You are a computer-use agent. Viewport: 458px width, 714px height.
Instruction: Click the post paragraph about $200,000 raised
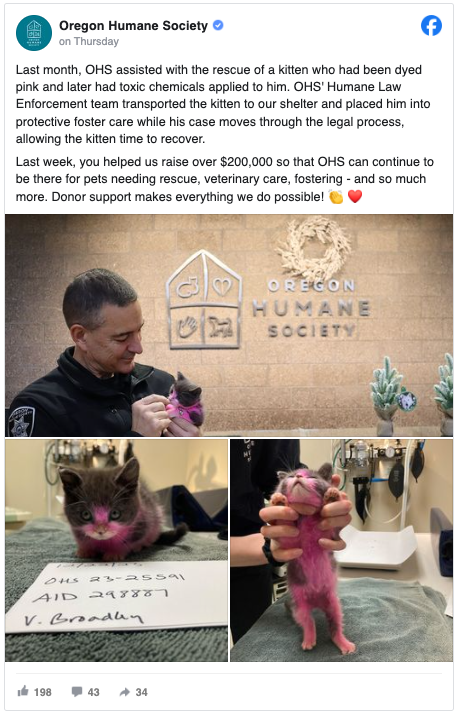tap(225, 179)
